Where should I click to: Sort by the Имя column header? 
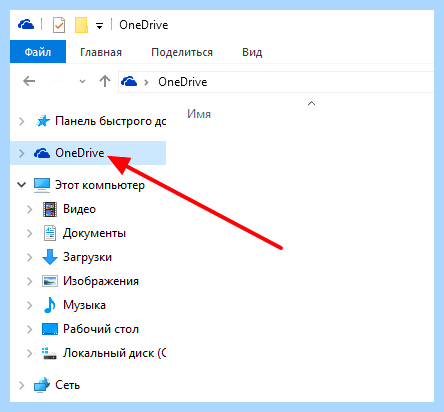(199, 114)
